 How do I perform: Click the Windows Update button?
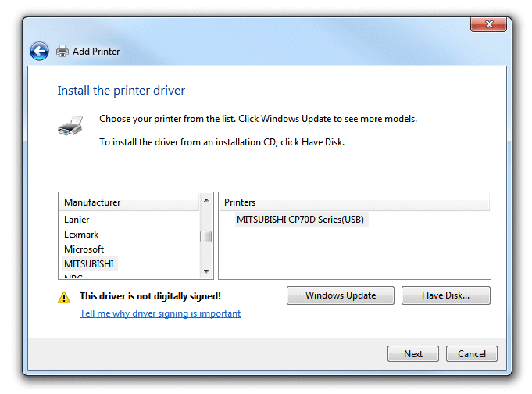coord(341,295)
